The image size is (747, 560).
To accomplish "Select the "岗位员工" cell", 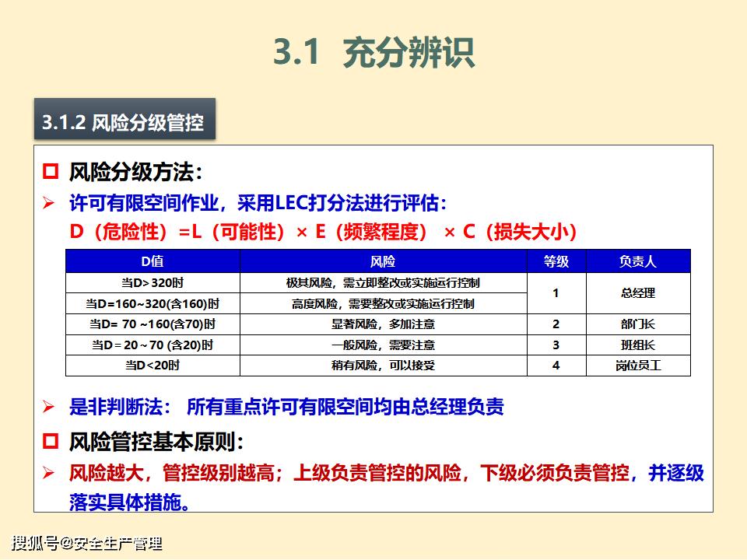I will (638, 366).
